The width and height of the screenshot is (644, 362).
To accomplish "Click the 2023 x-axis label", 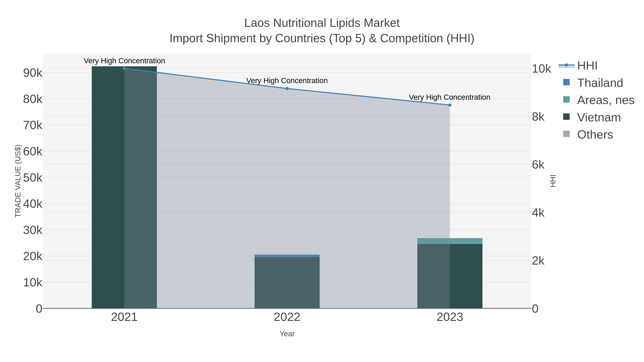I will (450, 317).
